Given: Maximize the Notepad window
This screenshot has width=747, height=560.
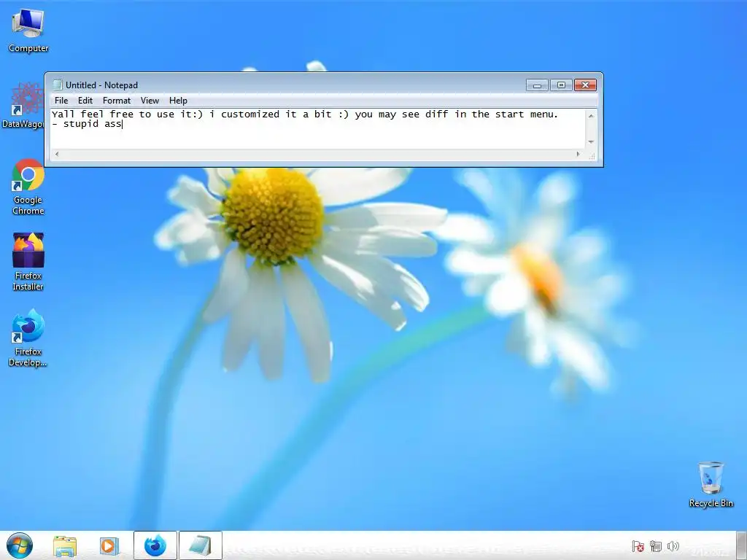Looking at the screenshot, I should point(561,85).
